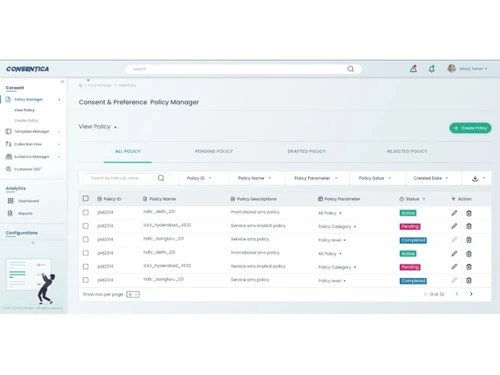Click the user avatar picture
The image size is (500, 375).
tap(452, 68)
